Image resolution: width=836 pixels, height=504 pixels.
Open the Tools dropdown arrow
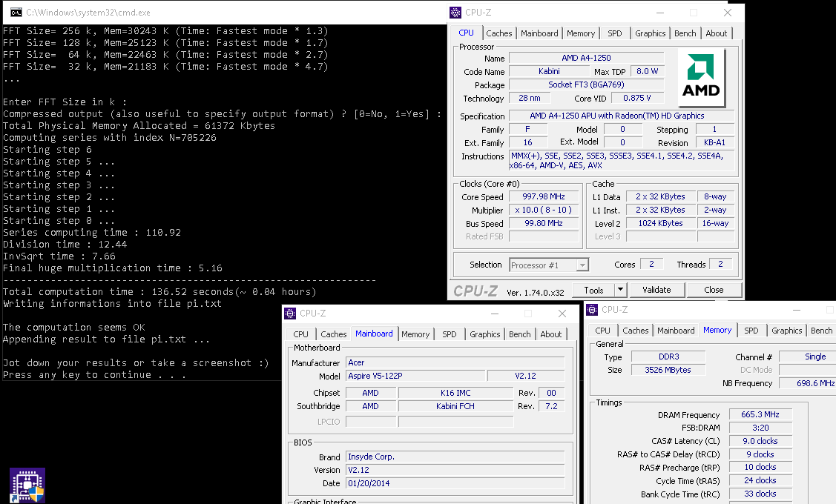point(620,290)
